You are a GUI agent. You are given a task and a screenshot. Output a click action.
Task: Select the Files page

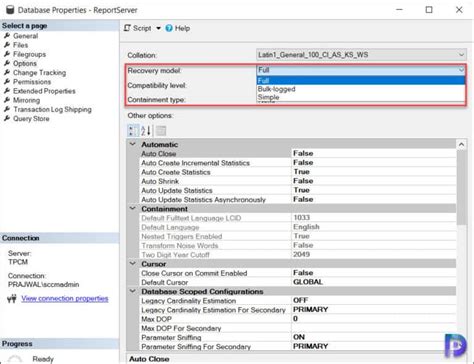point(20,45)
